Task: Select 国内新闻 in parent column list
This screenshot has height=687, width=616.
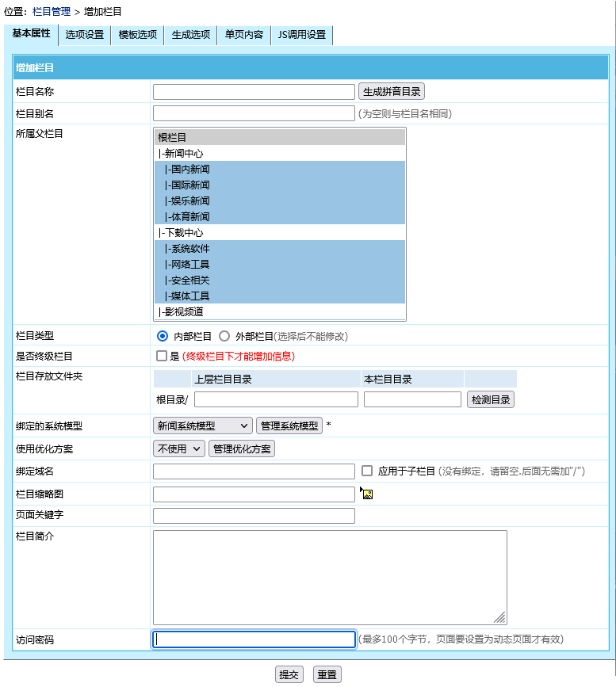Action: click(189, 169)
